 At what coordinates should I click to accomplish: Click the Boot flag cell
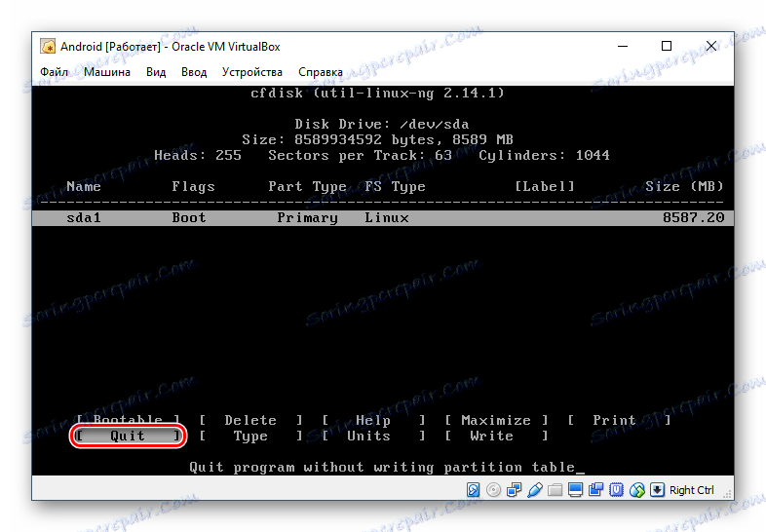188,218
